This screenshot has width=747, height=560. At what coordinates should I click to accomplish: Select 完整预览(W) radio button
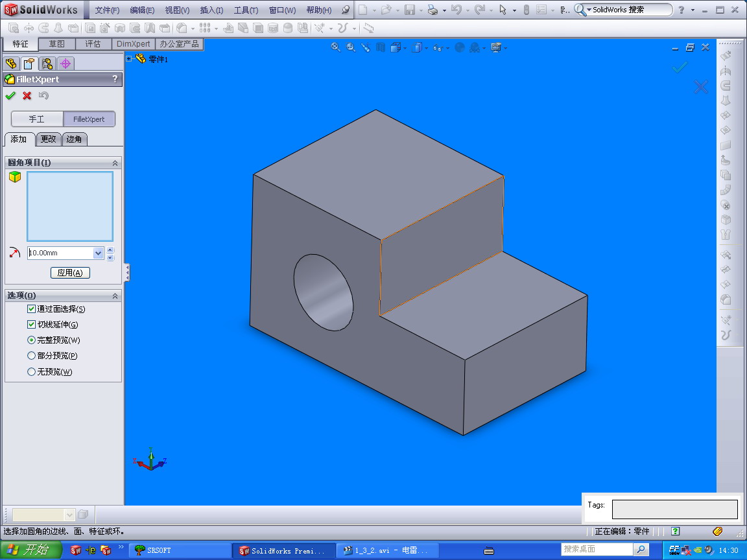point(31,340)
